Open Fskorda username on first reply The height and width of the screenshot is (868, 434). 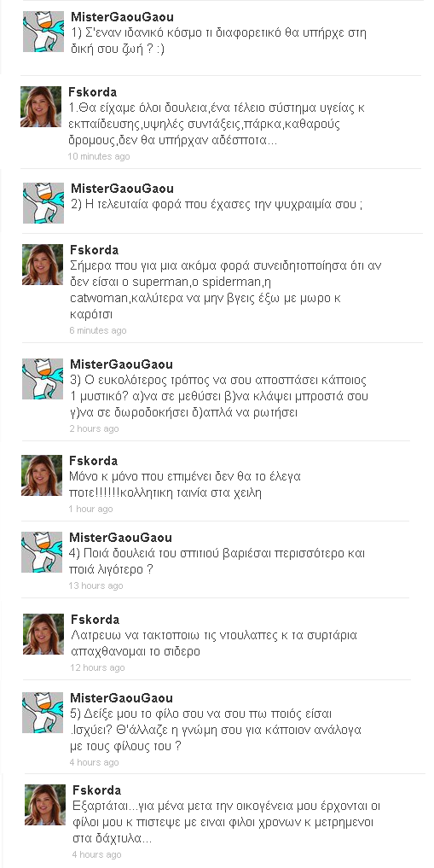tap(92, 92)
